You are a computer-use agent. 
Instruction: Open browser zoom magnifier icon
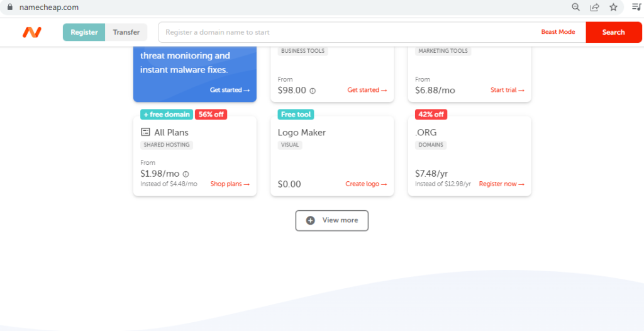[576, 7]
